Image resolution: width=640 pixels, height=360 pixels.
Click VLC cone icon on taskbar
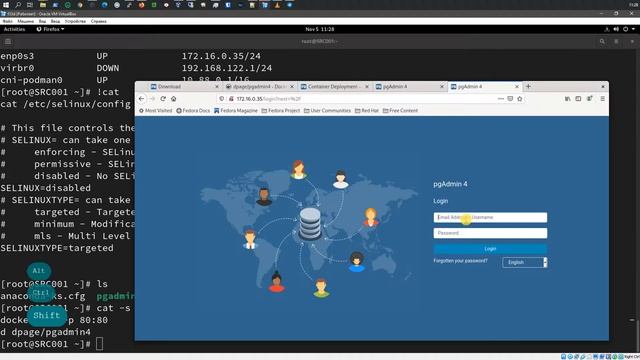pos(277,5)
